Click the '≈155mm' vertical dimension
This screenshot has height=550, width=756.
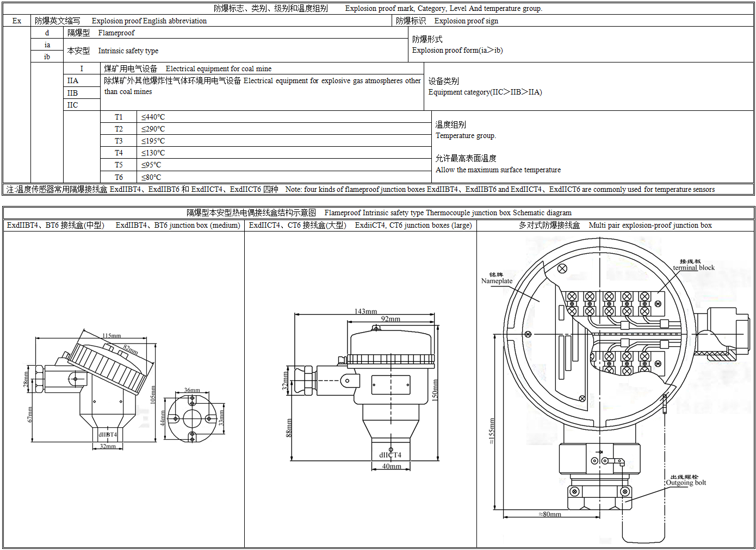click(492, 431)
